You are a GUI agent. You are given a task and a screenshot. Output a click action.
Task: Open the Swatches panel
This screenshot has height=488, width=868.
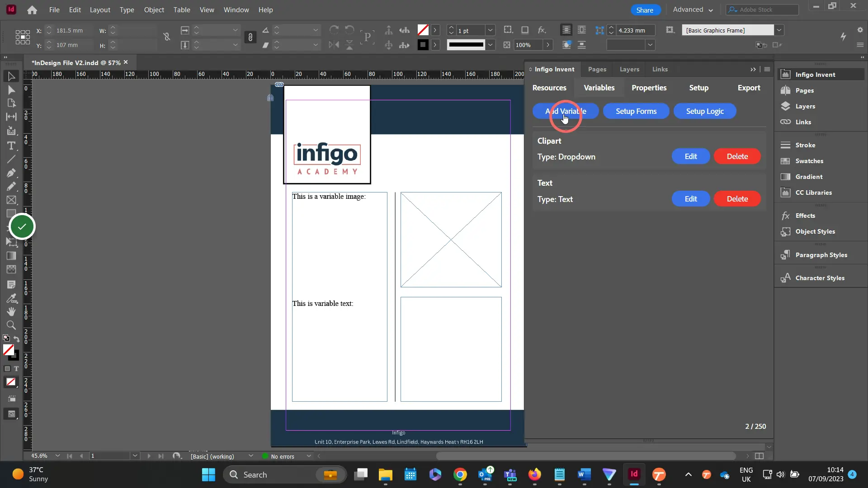809,161
